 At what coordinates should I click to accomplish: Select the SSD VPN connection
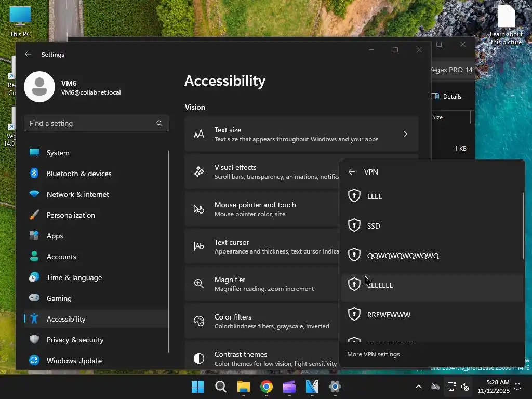pos(432,225)
